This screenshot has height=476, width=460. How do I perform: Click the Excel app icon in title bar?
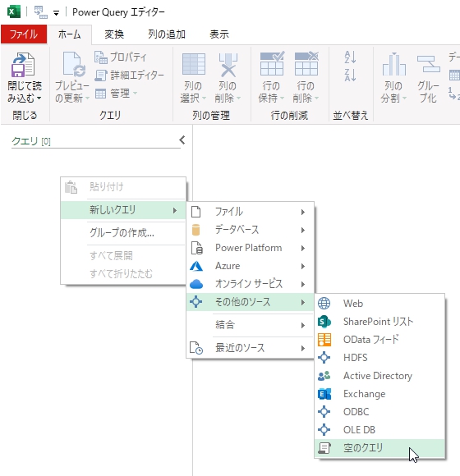pos(14,11)
